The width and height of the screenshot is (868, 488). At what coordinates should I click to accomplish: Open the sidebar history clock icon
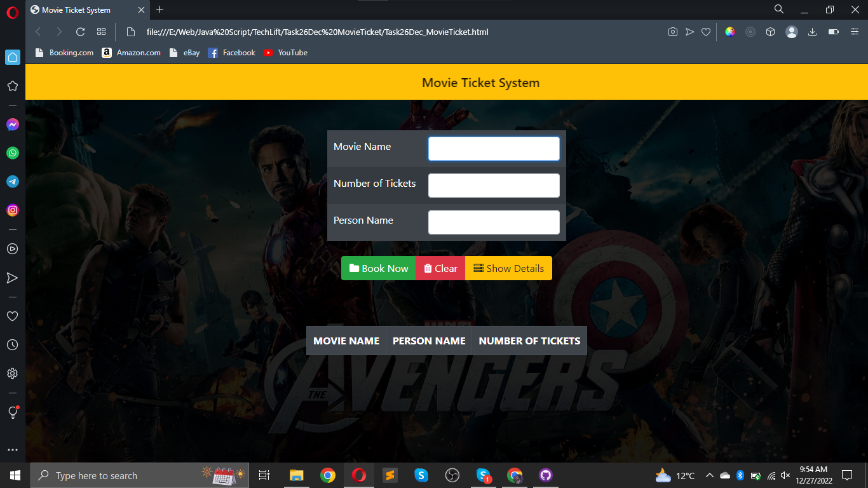click(x=12, y=345)
